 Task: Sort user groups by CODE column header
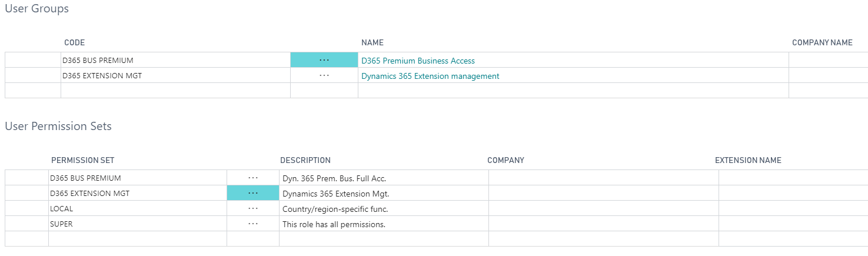(75, 43)
